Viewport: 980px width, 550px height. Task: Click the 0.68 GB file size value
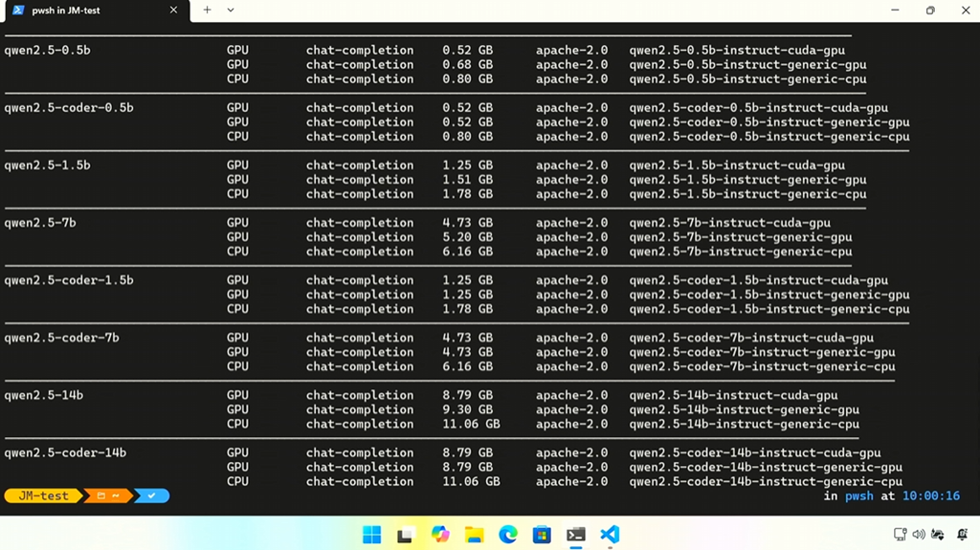(467, 64)
